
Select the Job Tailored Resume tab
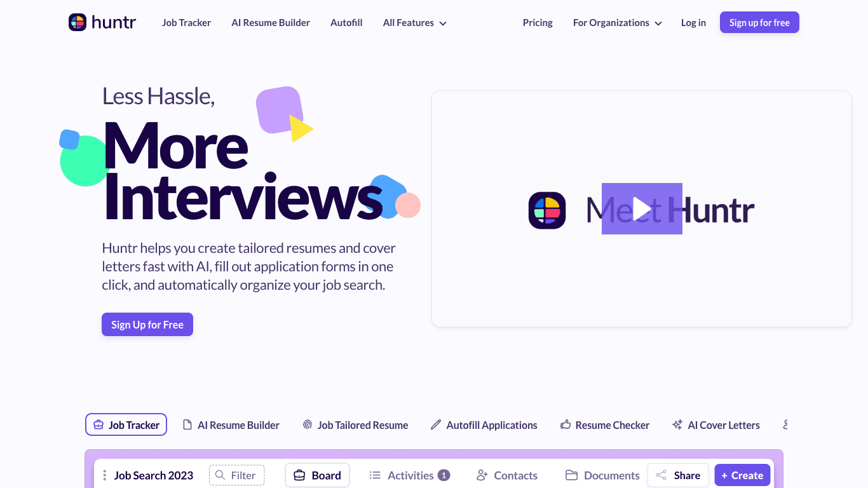(x=355, y=425)
